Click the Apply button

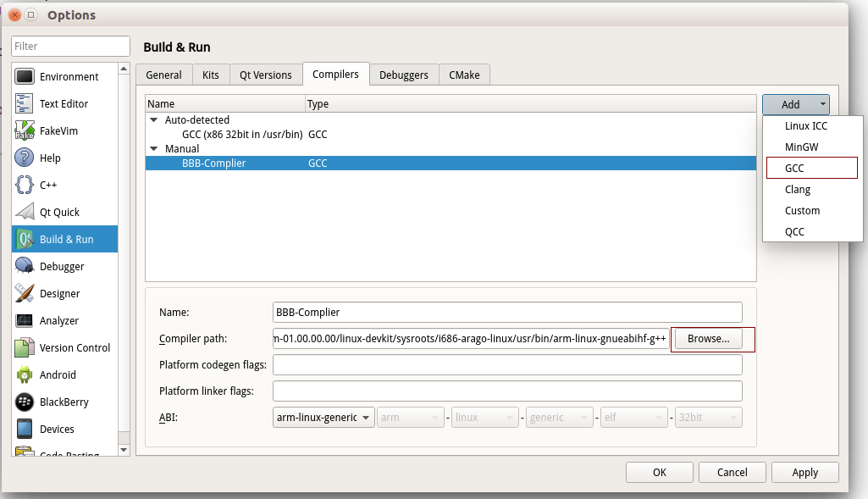[804, 473]
